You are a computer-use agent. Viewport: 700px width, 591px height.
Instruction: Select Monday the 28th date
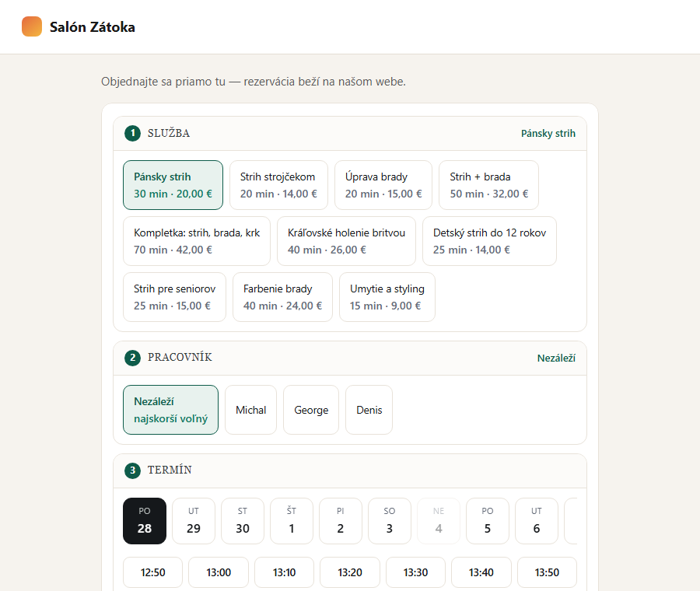pyautogui.click(x=145, y=521)
